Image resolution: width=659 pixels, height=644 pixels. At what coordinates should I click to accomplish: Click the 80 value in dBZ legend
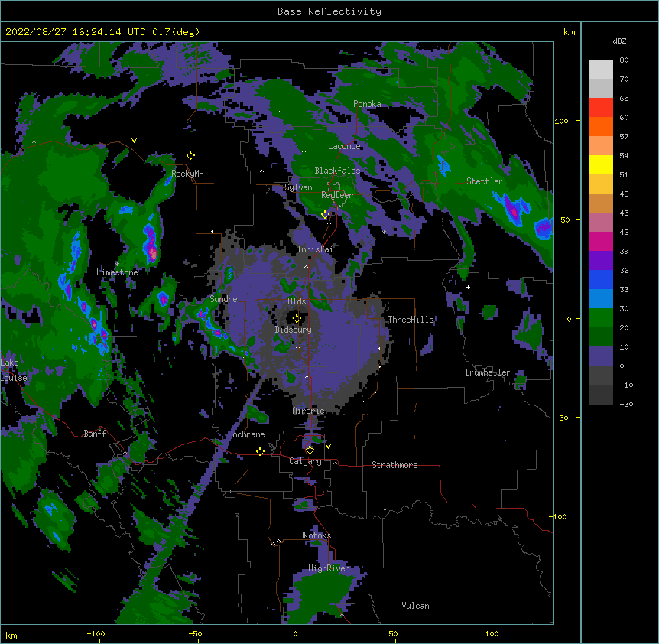[624, 60]
